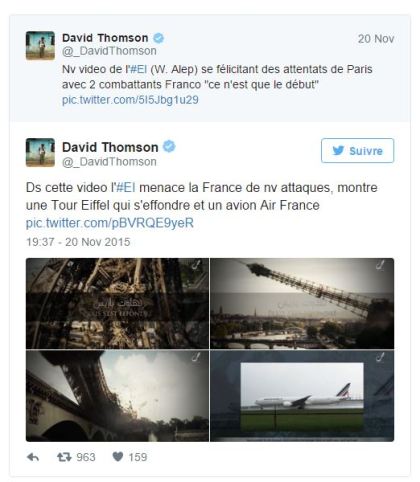Screen dimensions: 420x482
Task: Open pic.twitter.com/5I5Jbg1u29 link
Action: click(x=130, y=100)
